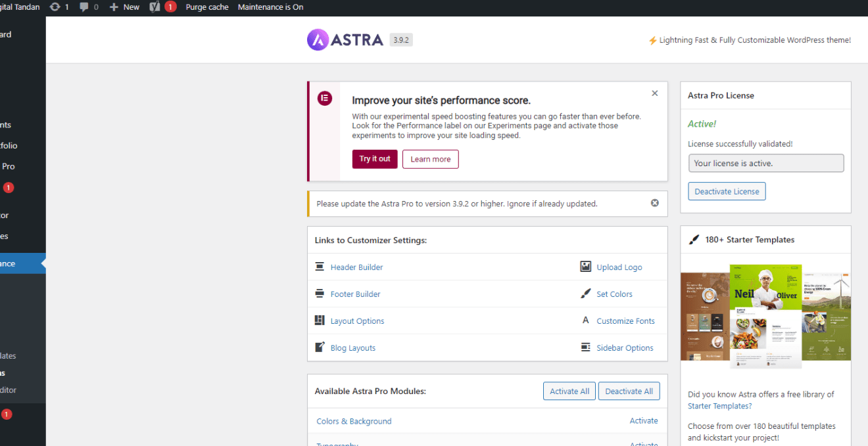Viewport: 868px width, 446px height.
Task: Click the Upload Logo image icon
Action: click(x=585, y=267)
